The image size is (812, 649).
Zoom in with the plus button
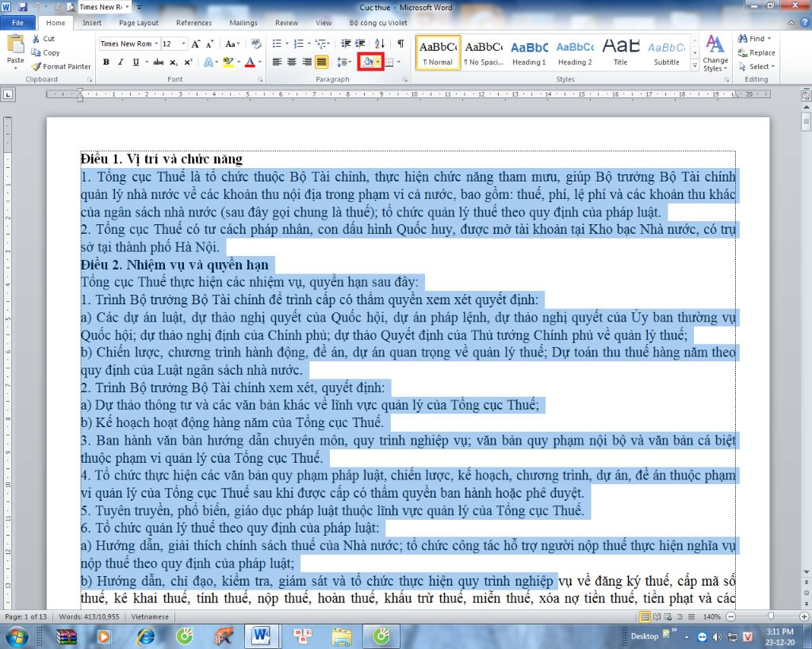804,617
